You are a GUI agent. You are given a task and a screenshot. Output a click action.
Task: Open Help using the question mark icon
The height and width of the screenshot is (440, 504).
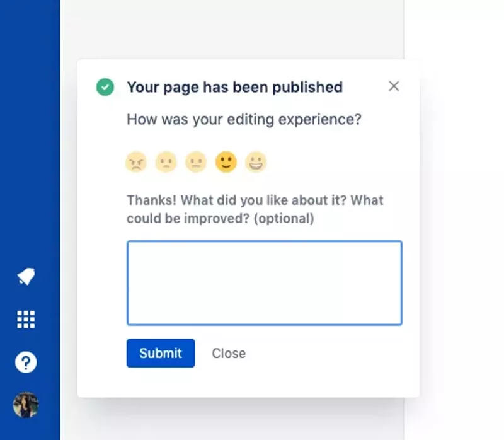25,362
